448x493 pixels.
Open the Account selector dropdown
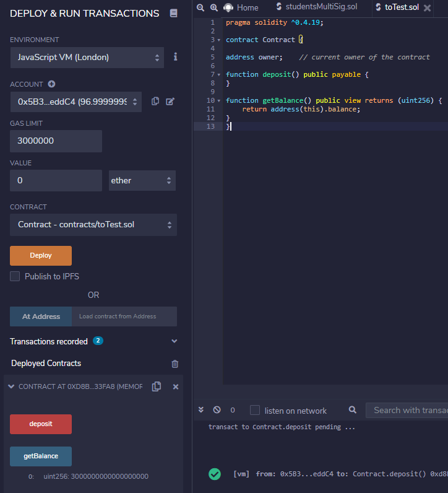(x=76, y=102)
